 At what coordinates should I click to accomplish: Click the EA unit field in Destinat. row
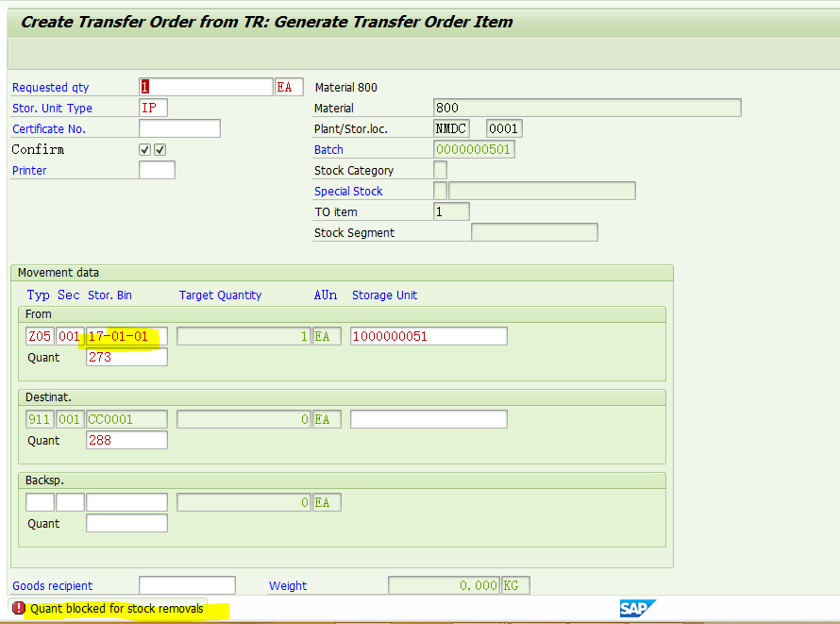pos(327,419)
